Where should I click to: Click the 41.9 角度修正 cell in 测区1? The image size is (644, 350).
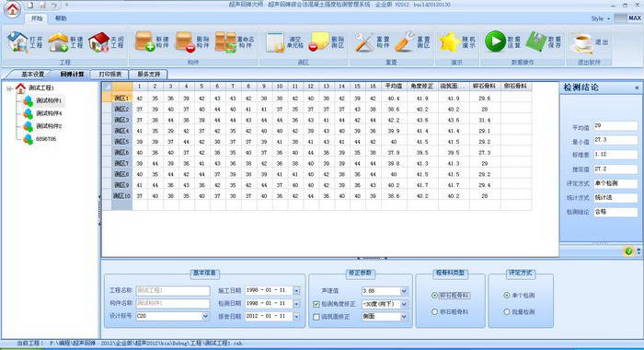tap(422, 99)
